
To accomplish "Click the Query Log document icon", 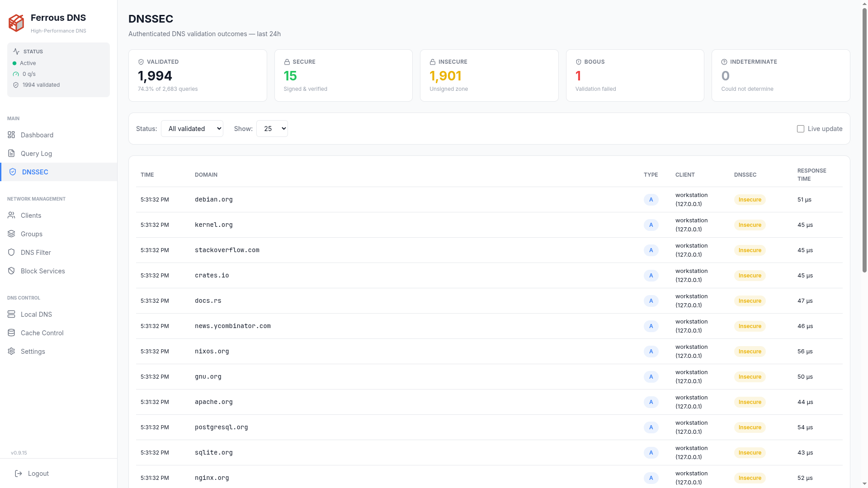I will 11,154.
